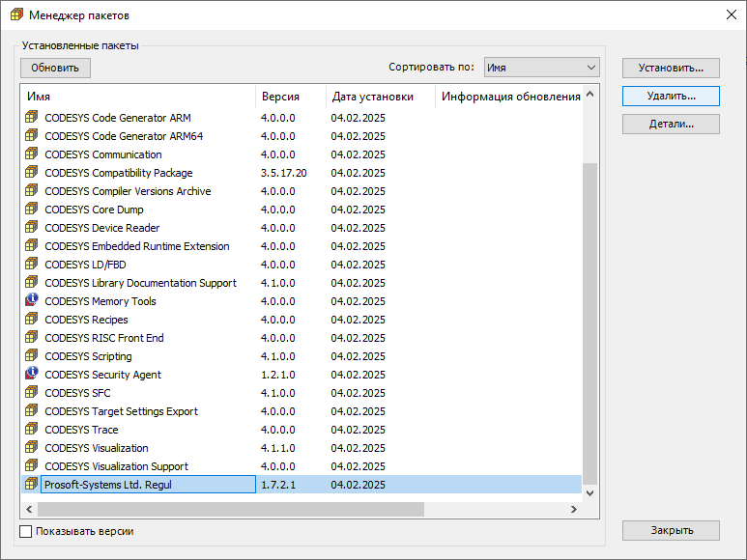
Task: Click the CODESYS Core Dump package icon
Action: tap(32, 210)
